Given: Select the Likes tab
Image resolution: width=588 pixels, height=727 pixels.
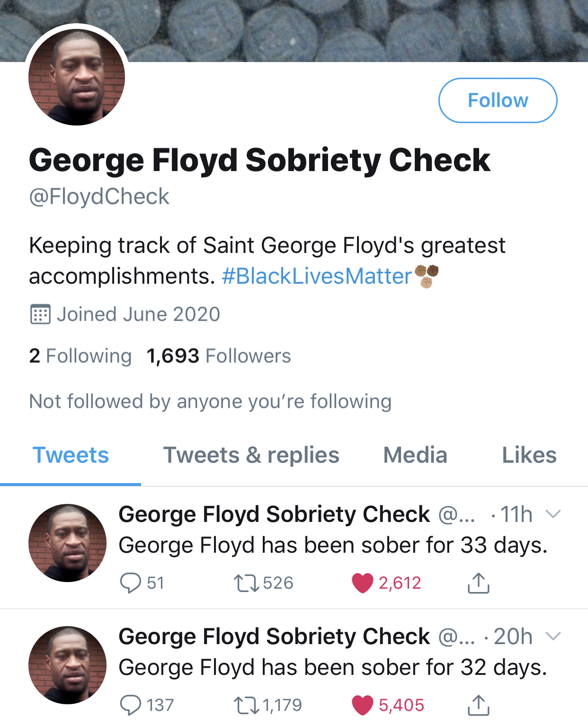Looking at the screenshot, I should (529, 455).
